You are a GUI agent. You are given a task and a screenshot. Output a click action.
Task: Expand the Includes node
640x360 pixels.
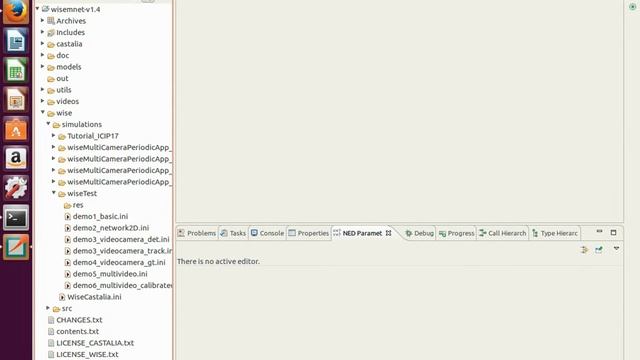42,31
